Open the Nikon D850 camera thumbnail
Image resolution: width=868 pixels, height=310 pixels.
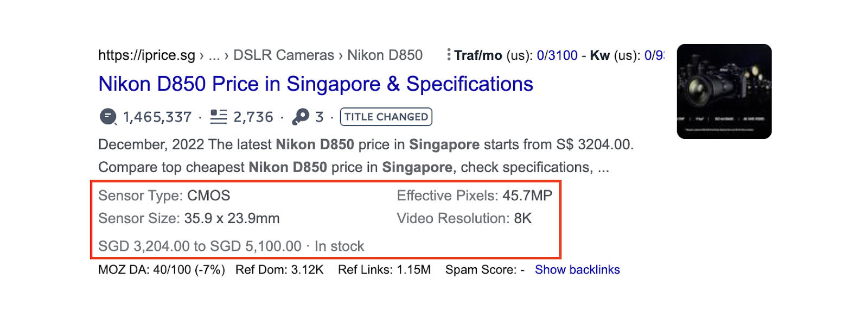coord(724,91)
